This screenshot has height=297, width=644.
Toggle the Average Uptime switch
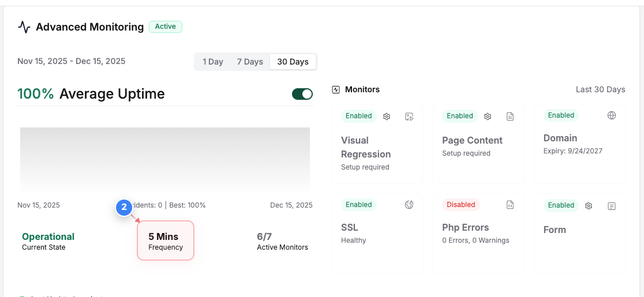[x=302, y=94]
